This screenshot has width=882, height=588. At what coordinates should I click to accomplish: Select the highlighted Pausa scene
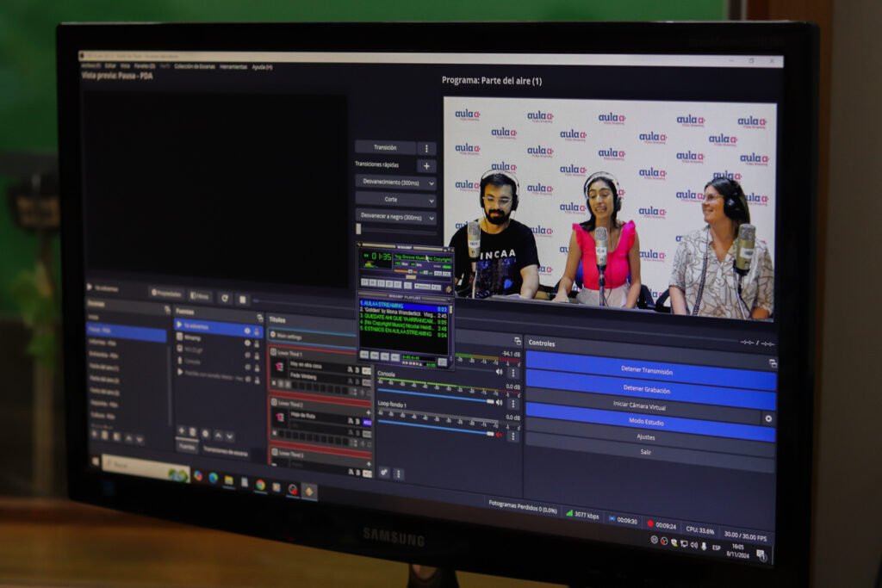point(127,331)
